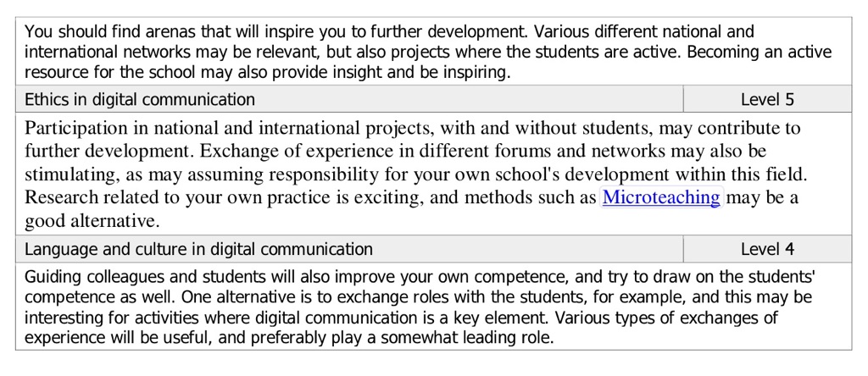Click 'Language and culture in digital communication' heading
868x376 pixels.
[198, 249]
